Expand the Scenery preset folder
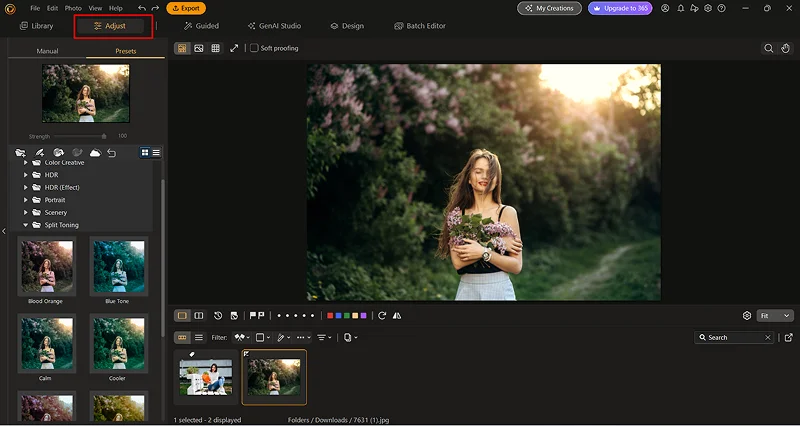This screenshot has width=800, height=426. click(26, 212)
